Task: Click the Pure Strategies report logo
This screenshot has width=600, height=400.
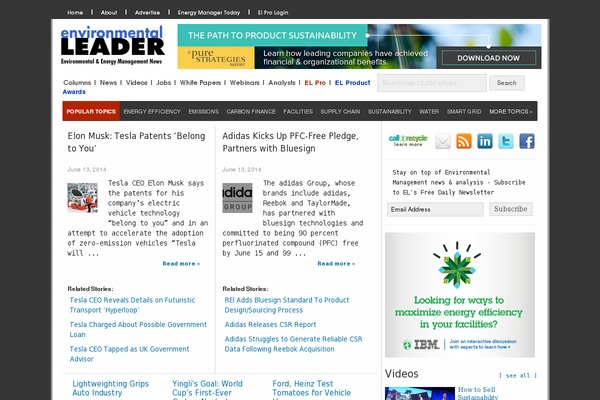Action: [216, 58]
